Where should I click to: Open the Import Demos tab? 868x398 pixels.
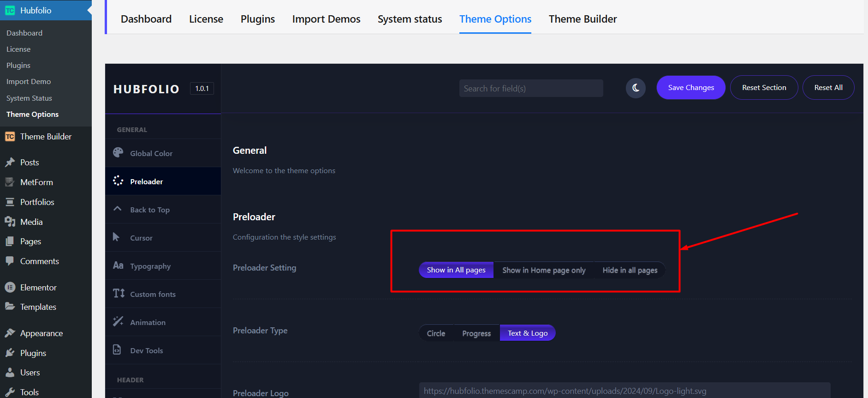click(327, 19)
